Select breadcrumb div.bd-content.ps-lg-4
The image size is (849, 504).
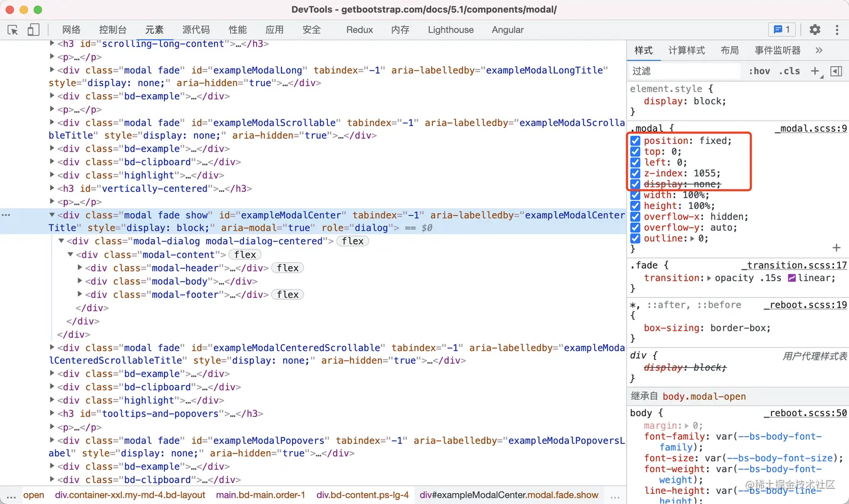click(363, 495)
